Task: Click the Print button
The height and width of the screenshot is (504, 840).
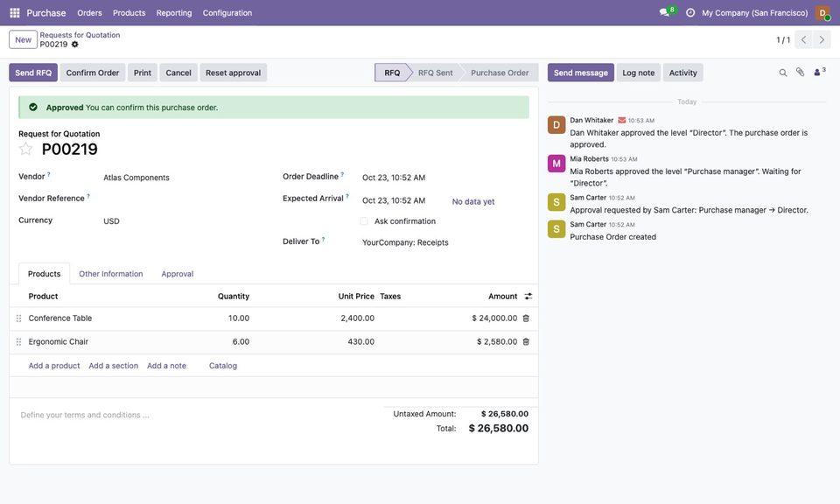Action: (x=143, y=73)
